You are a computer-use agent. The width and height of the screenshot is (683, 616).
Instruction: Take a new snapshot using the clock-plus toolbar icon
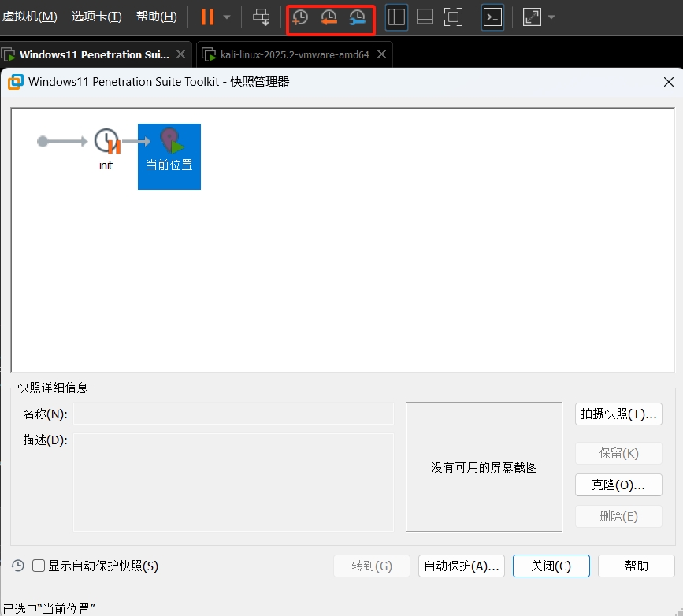pyautogui.click(x=300, y=17)
